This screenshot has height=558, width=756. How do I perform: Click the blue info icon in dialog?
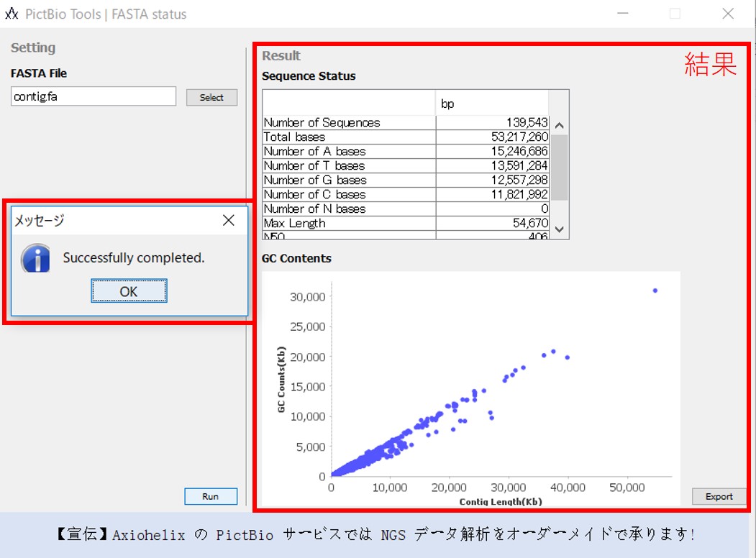[36, 258]
